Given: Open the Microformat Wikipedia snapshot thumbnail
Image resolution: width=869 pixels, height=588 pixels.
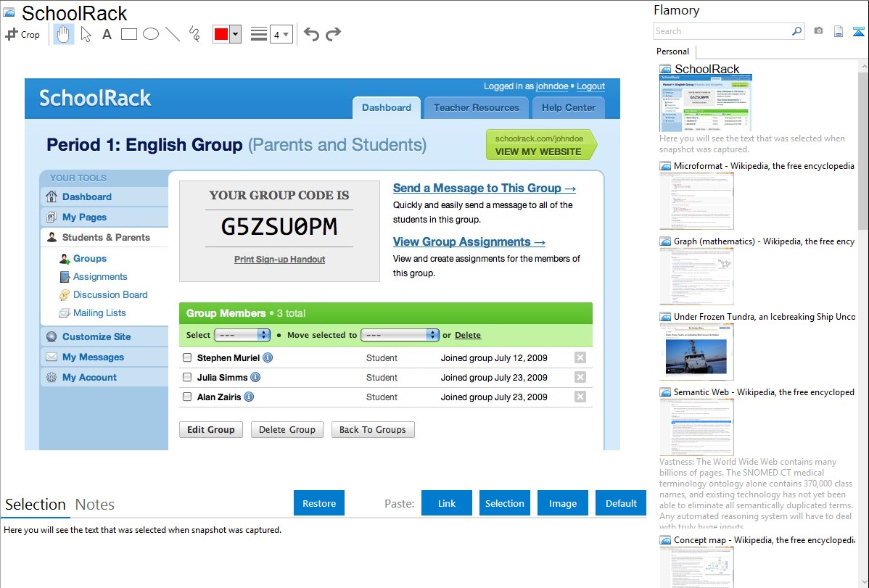Looking at the screenshot, I should tap(696, 201).
